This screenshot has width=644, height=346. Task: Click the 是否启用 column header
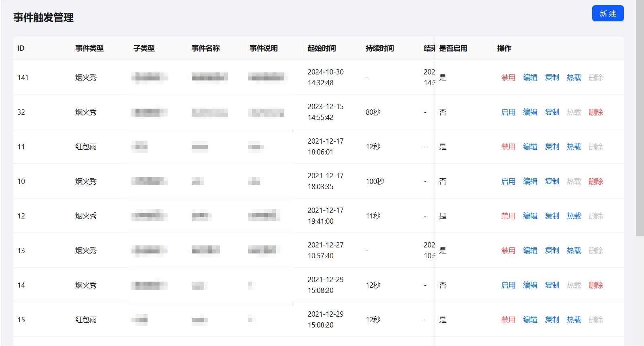[x=453, y=48]
